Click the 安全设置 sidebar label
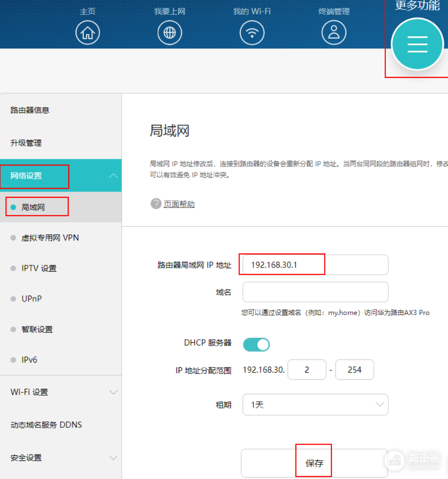This screenshot has height=479, width=448. (x=26, y=458)
